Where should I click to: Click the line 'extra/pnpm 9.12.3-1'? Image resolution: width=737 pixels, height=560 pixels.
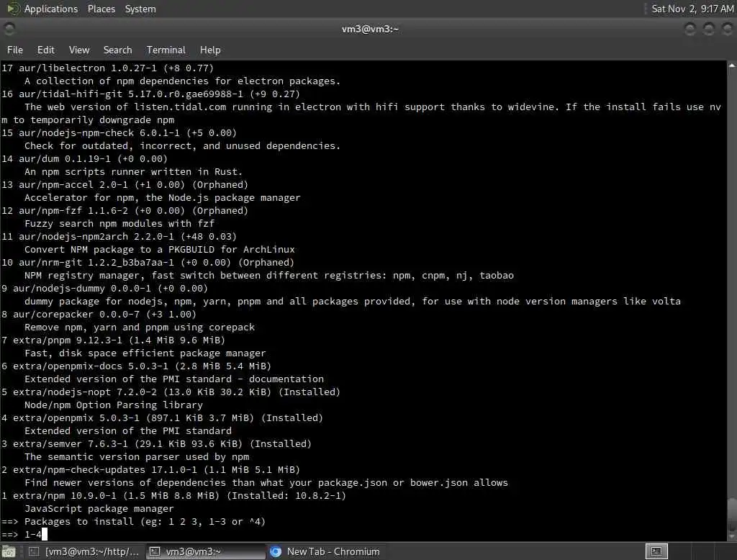113,340
